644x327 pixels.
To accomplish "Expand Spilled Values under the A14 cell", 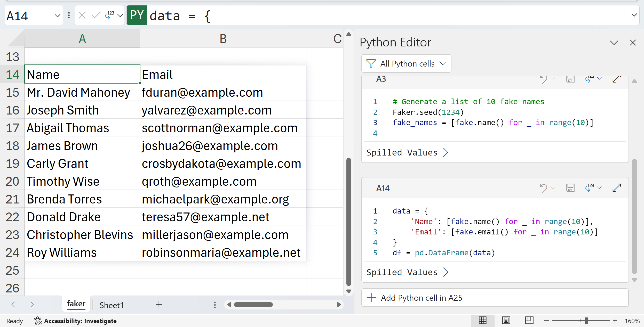I will point(407,272).
